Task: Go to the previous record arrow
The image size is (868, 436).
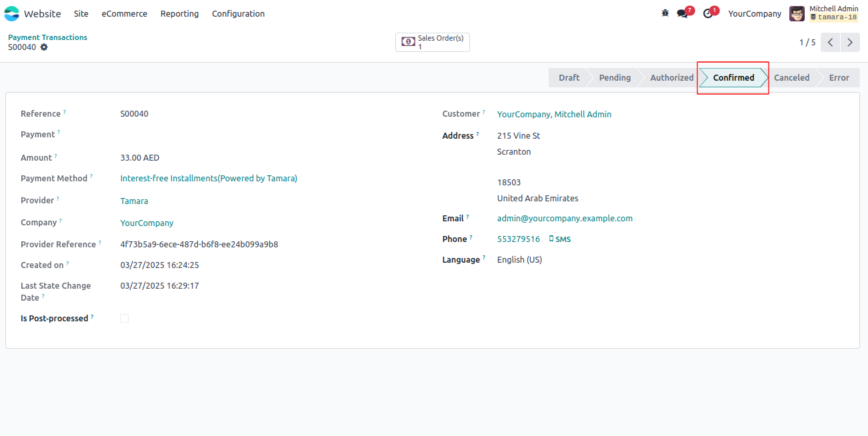Action: [x=830, y=42]
